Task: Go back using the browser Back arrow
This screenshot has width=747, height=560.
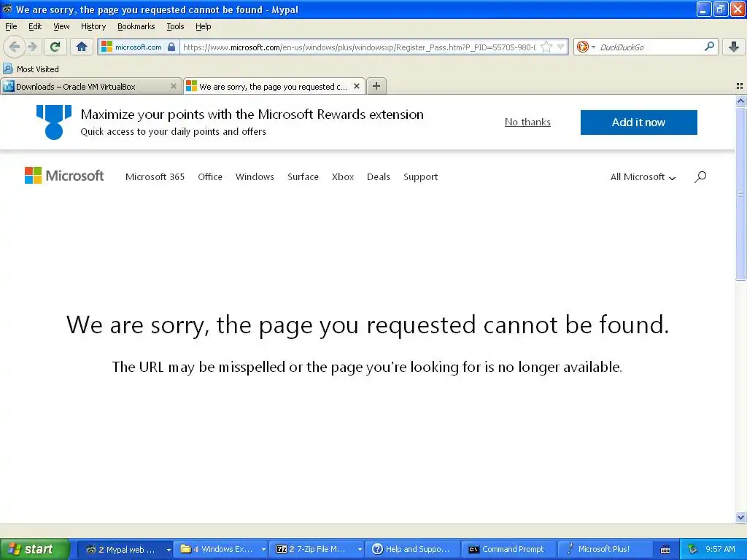Action: (14, 47)
